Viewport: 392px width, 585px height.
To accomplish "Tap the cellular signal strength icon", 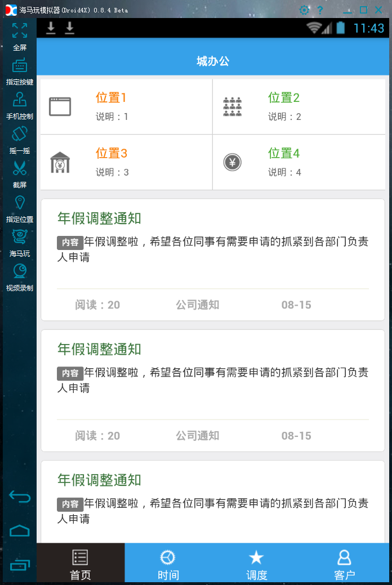I will (327, 28).
